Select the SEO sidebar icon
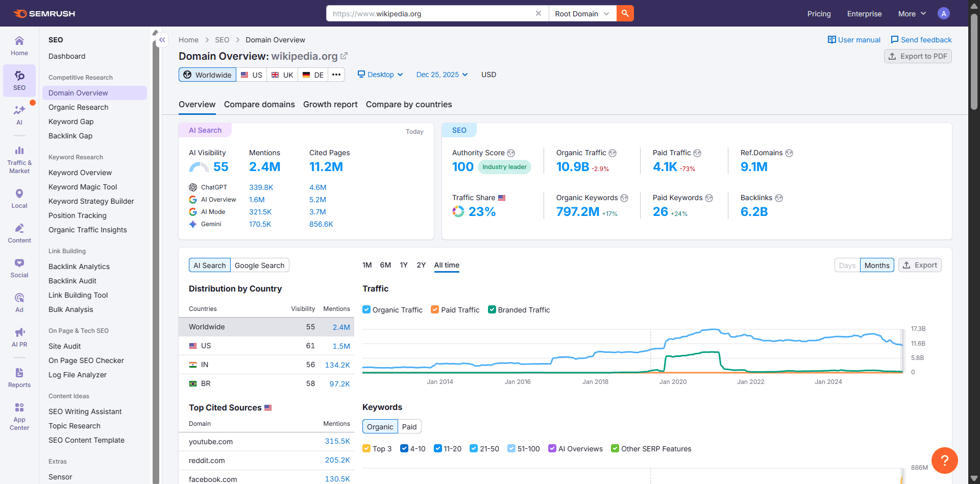Screen dimensions: 980x484 pyautogui.click(x=19, y=80)
